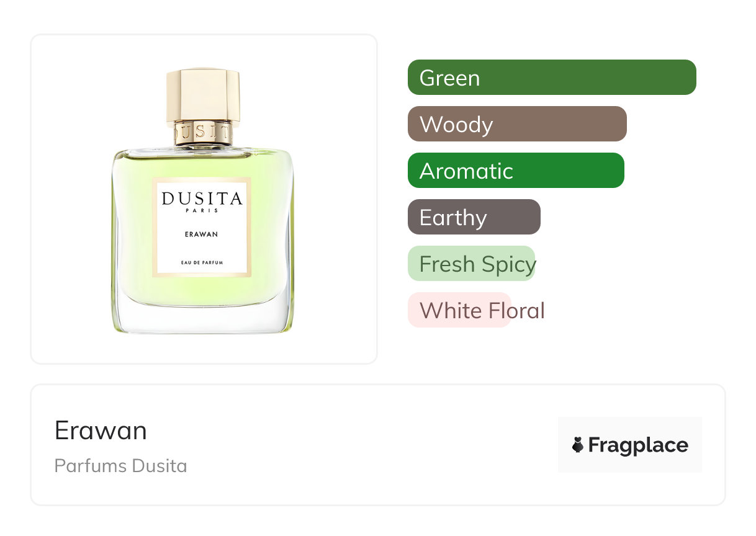This screenshot has width=756, height=536.
Task: Open the Parfums Dusita brand link
Action: pyautogui.click(x=120, y=466)
